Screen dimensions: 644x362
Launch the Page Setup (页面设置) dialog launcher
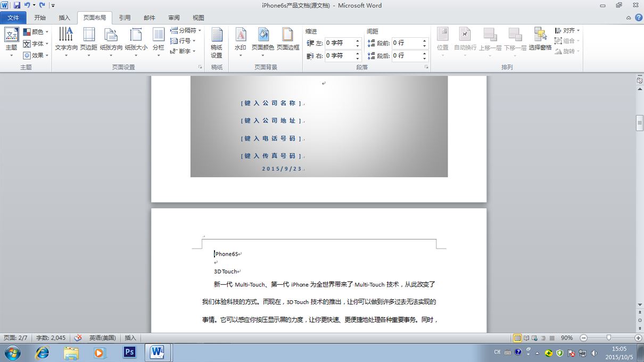click(200, 68)
